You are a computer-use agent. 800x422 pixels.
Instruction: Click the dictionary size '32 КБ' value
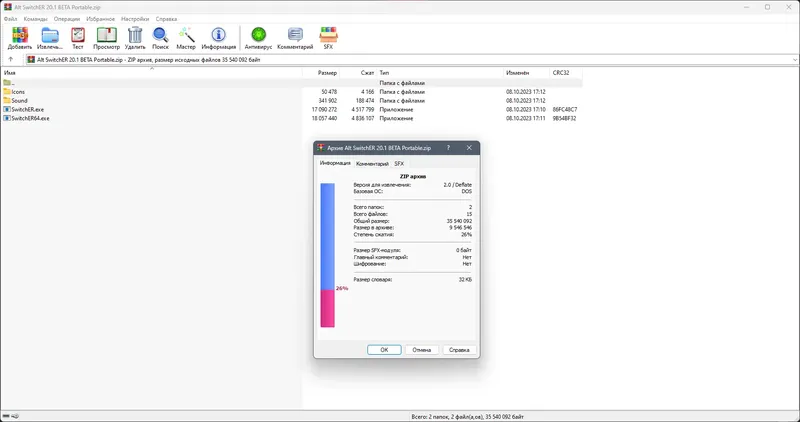465,280
